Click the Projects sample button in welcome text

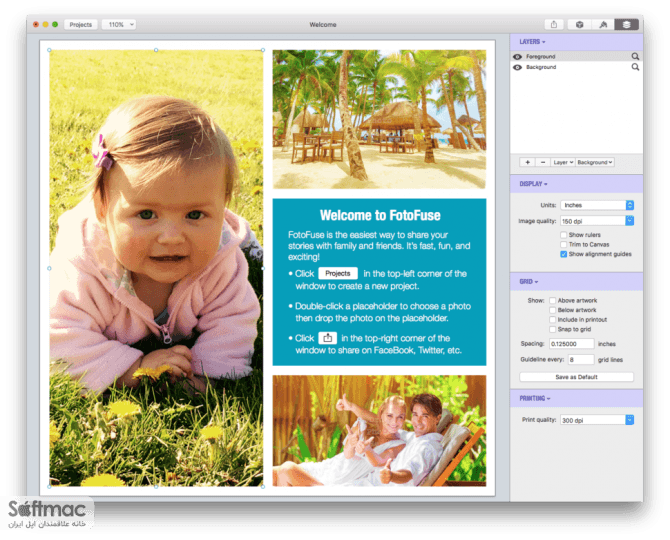(x=338, y=273)
